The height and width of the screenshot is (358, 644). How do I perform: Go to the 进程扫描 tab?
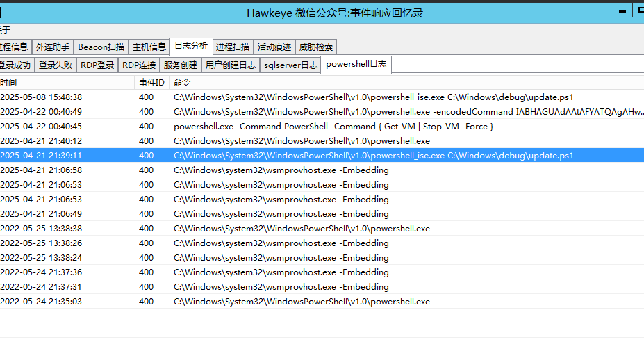tap(233, 47)
